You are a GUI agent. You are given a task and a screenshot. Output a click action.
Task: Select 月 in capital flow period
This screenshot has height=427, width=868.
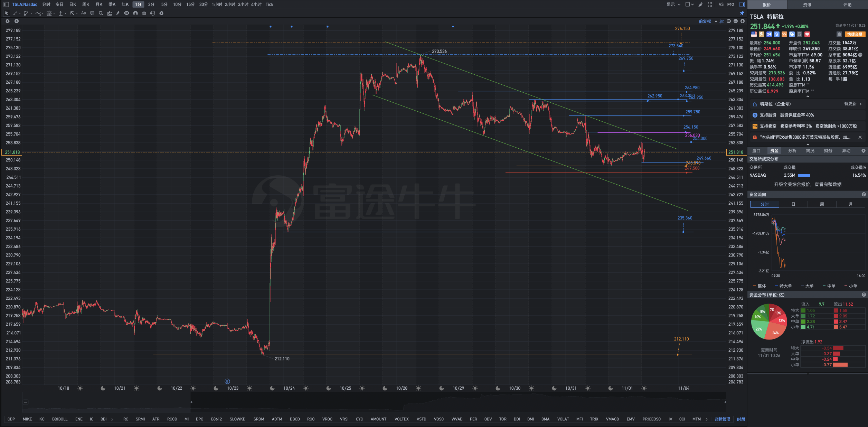coord(851,204)
